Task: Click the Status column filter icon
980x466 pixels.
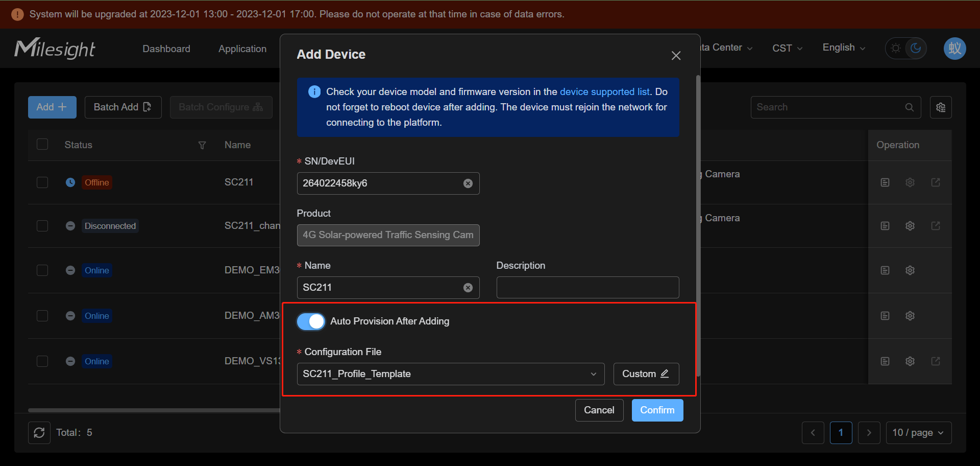Action: 202,145
